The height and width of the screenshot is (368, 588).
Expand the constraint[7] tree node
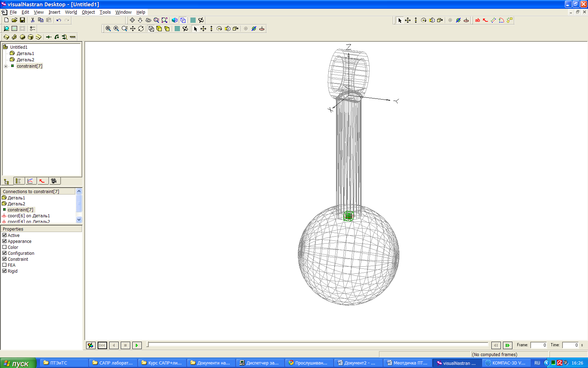(x=6, y=66)
